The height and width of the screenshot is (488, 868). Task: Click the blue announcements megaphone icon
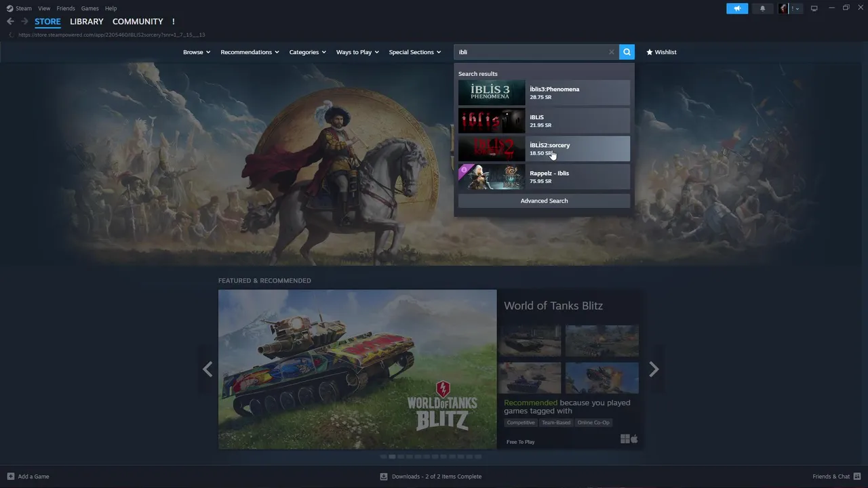(737, 8)
